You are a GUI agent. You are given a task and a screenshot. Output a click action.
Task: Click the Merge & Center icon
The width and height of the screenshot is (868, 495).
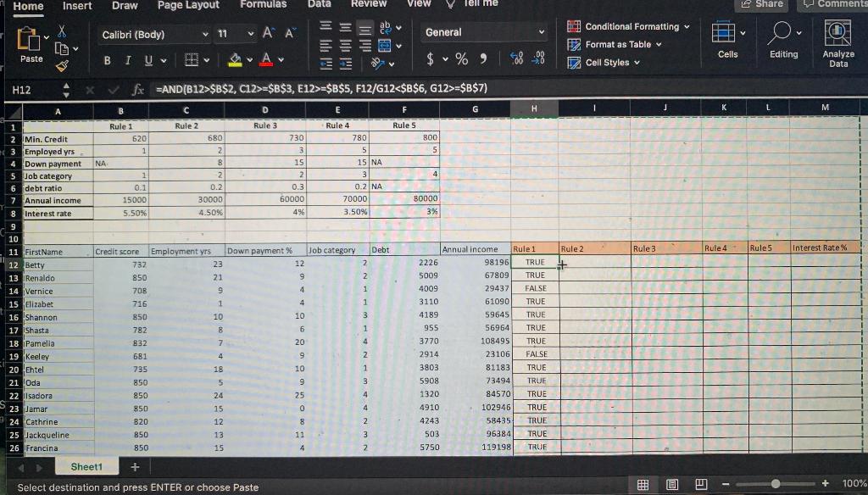tap(385, 46)
